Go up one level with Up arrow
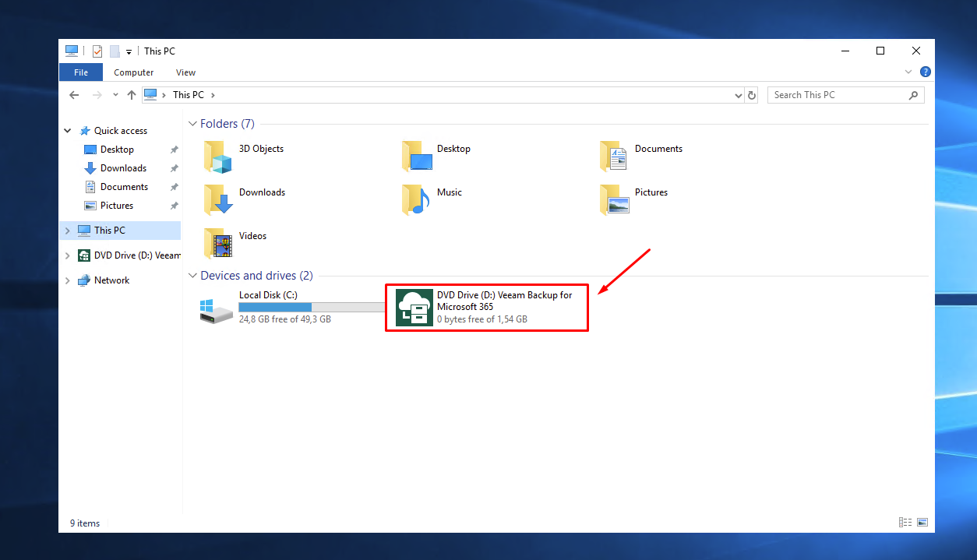This screenshot has width=977, height=560. 132,95
